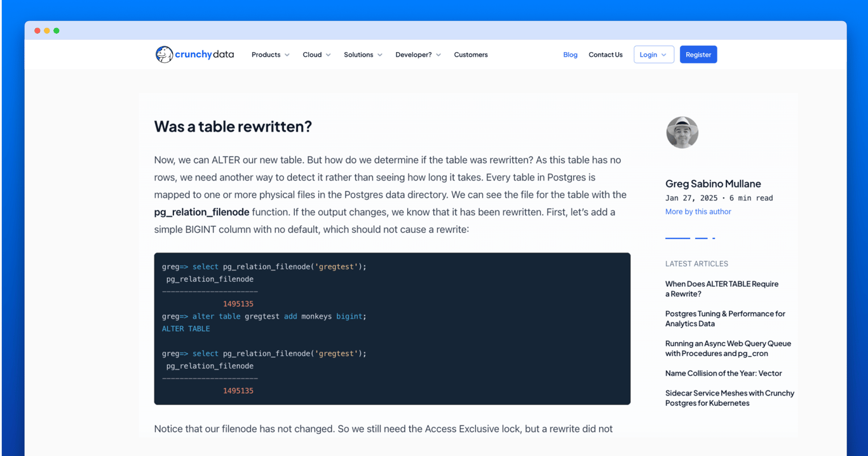868x456 pixels.
Task: Click the LATEST ARTICLES label
Action: pos(696,264)
